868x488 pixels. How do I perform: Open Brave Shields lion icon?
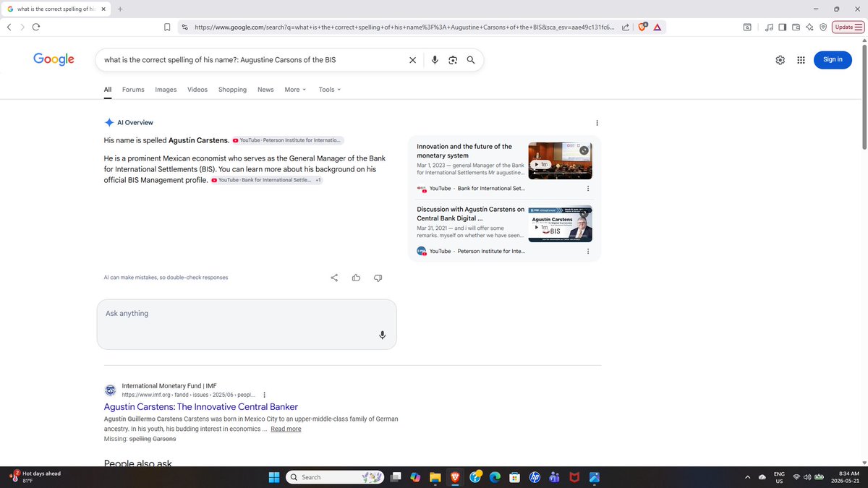click(x=643, y=27)
